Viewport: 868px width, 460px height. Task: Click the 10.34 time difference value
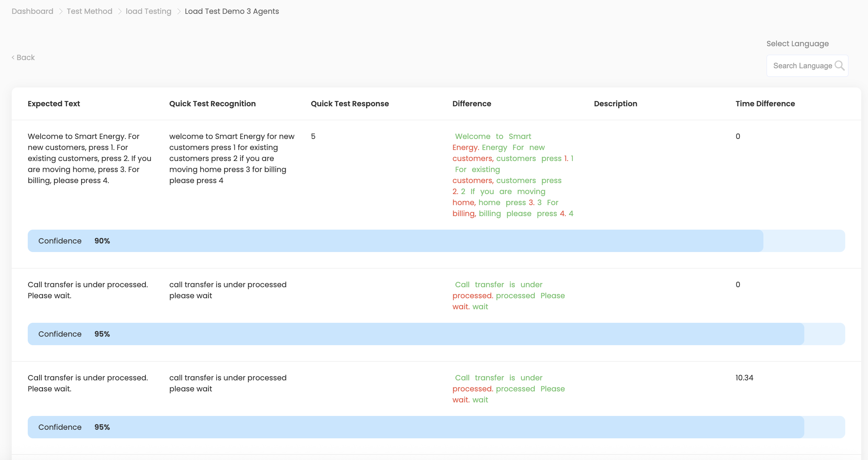coord(744,378)
